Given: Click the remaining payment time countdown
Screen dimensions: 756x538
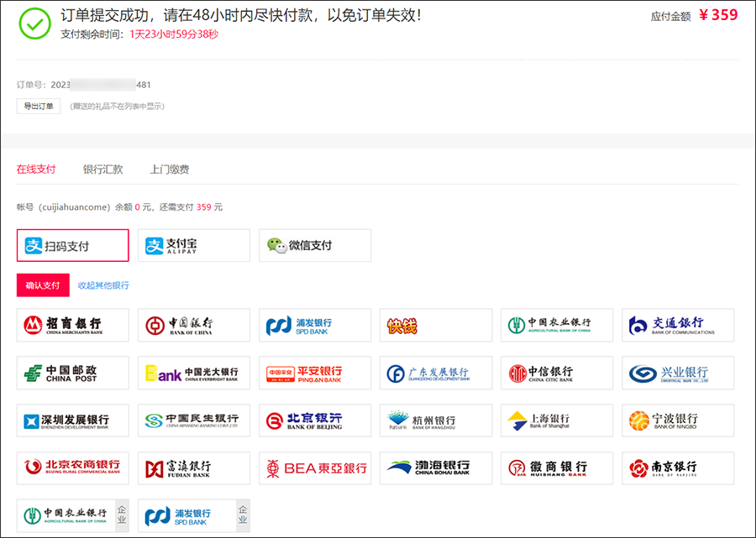Looking at the screenshot, I should click(x=174, y=34).
